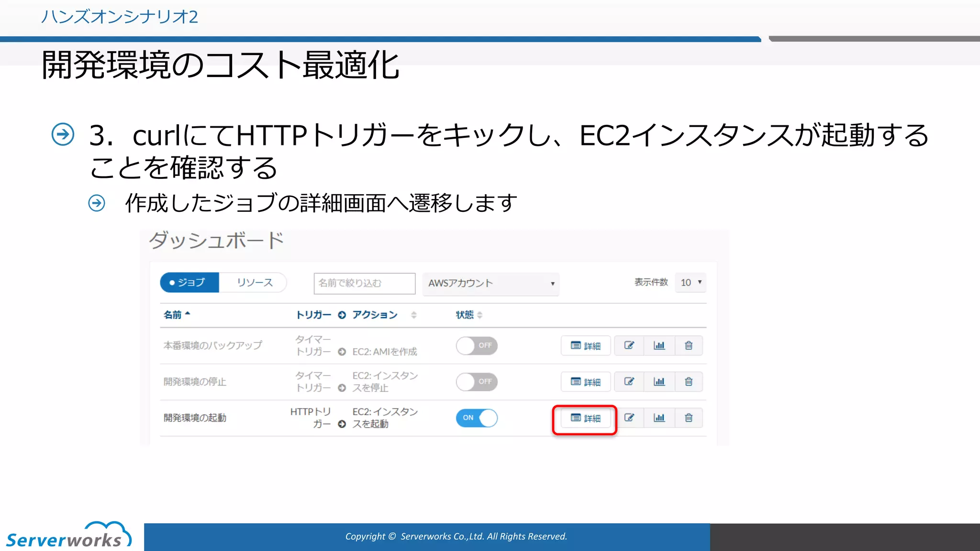Click the job name 本番環境のバックアップ
Image resolution: width=980 pixels, height=551 pixels.
point(213,345)
